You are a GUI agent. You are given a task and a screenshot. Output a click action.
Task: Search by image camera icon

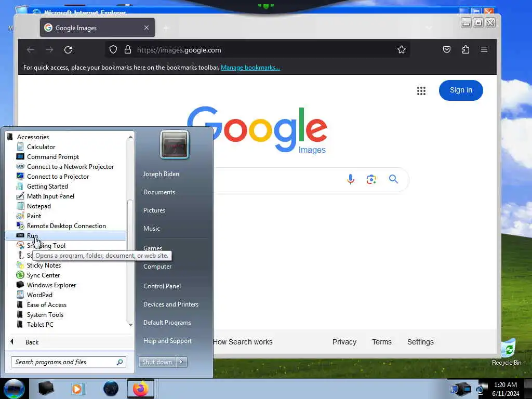[x=371, y=179]
